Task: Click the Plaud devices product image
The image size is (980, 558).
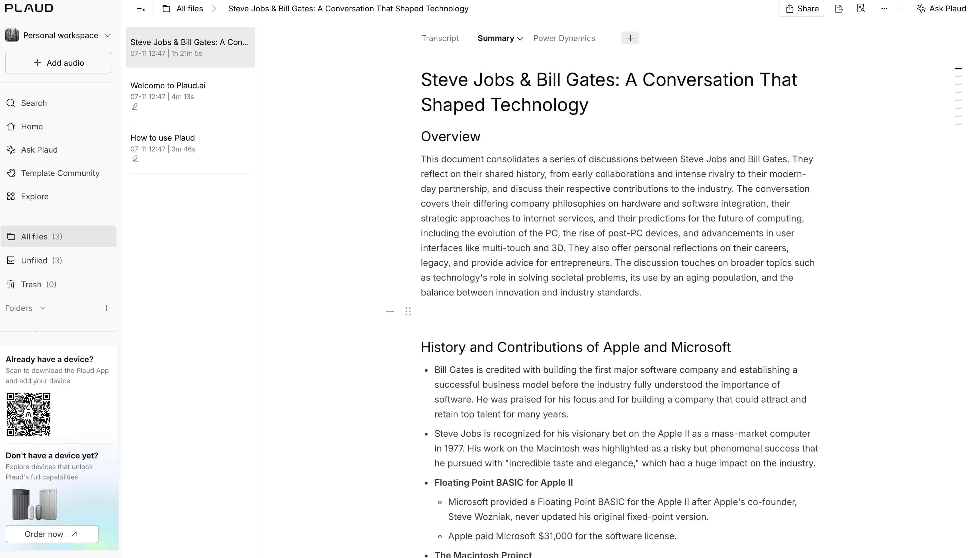Action: coord(34,504)
